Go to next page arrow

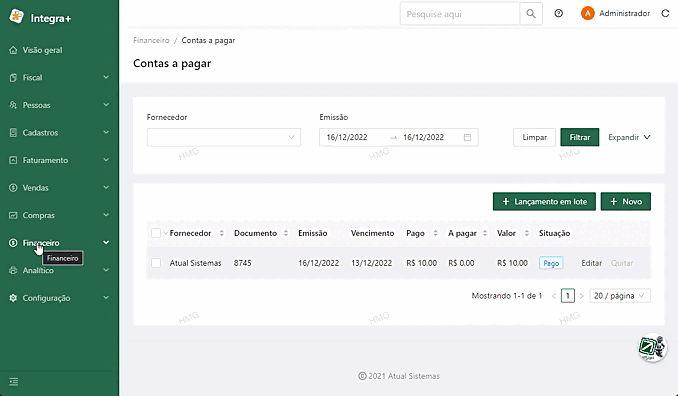582,296
